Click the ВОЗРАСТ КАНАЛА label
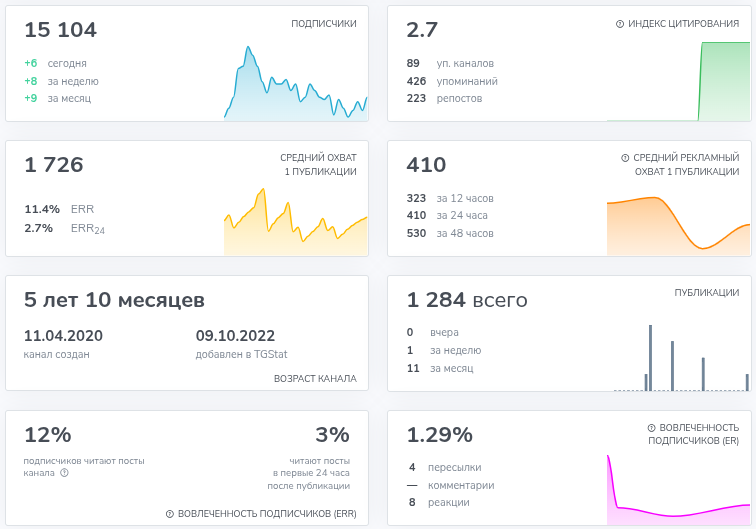The width and height of the screenshot is (756, 529). (315, 379)
